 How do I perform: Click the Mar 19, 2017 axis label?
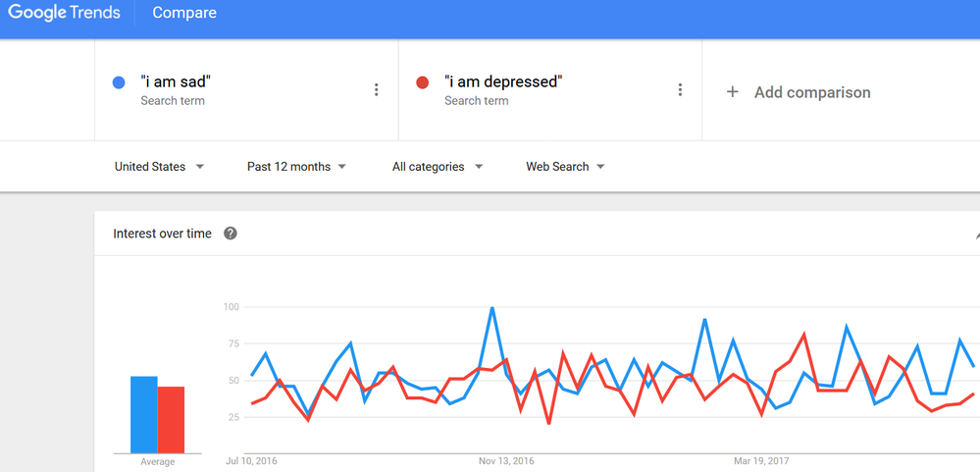[x=761, y=461]
